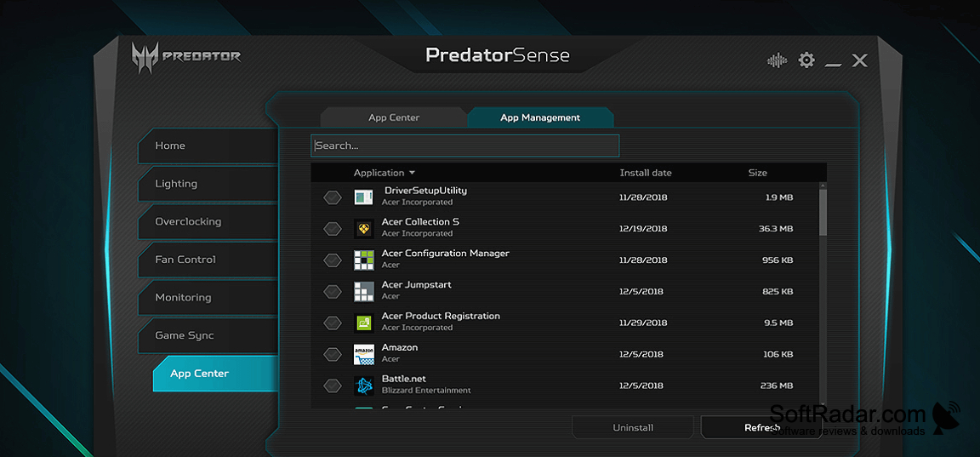
Task: Open the audio waveform icon in title bar
Action: point(777,60)
